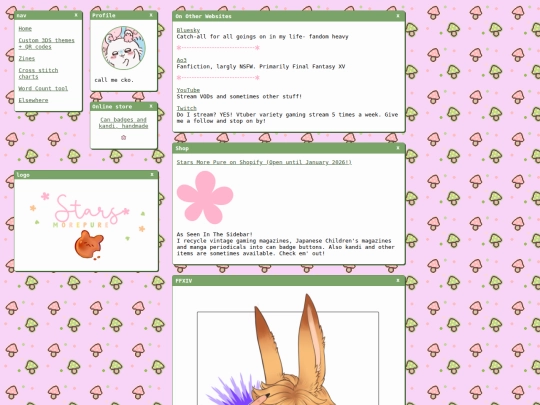Open the Home link in nav

(x=25, y=29)
